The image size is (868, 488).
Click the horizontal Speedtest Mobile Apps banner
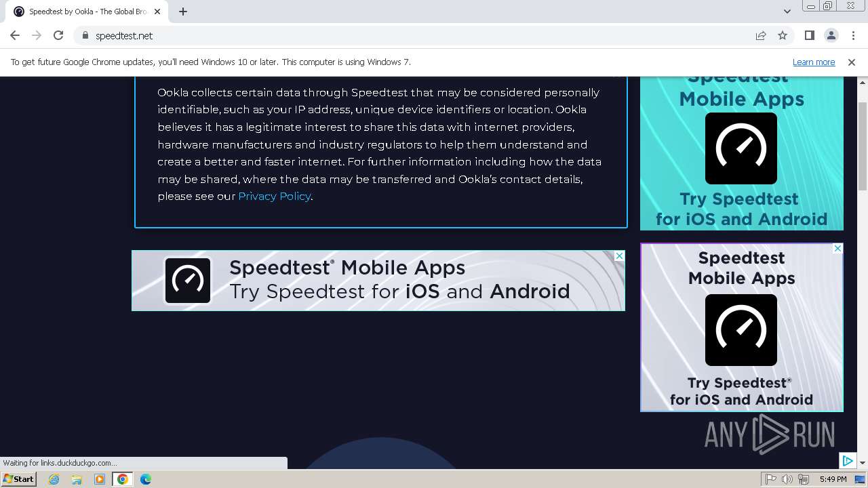tap(378, 281)
